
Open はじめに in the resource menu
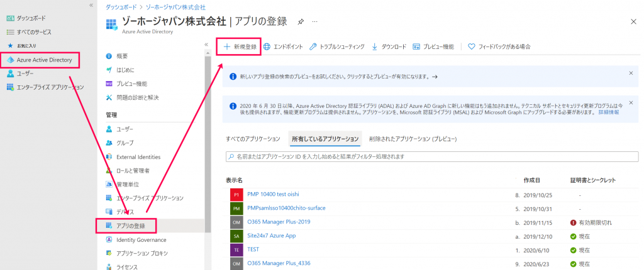119,70
